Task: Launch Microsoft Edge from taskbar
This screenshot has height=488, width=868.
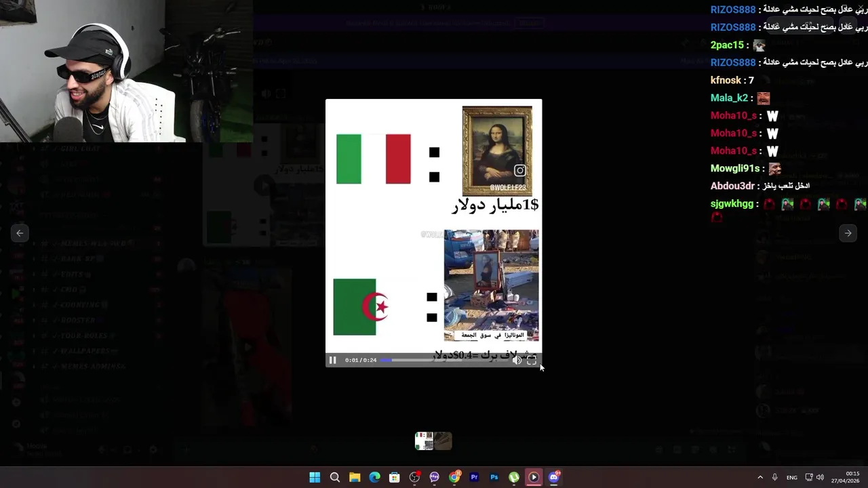Action: pyautogui.click(x=374, y=477)
